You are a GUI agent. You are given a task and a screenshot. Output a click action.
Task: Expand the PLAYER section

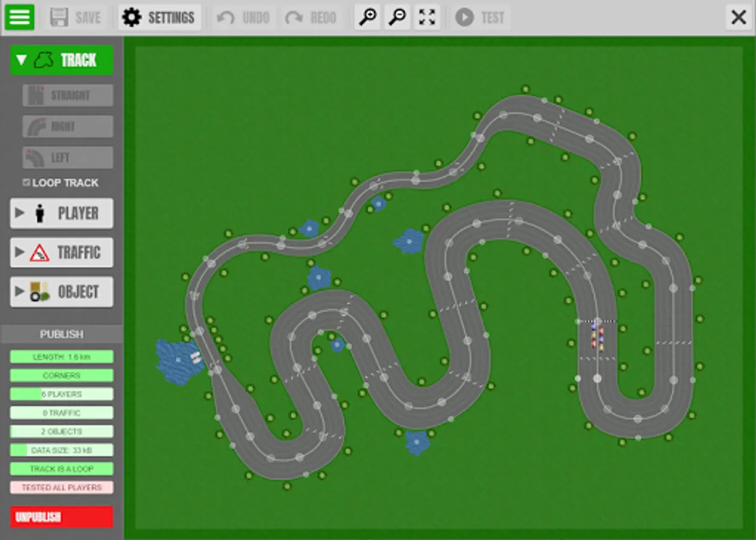coord(61,213)
